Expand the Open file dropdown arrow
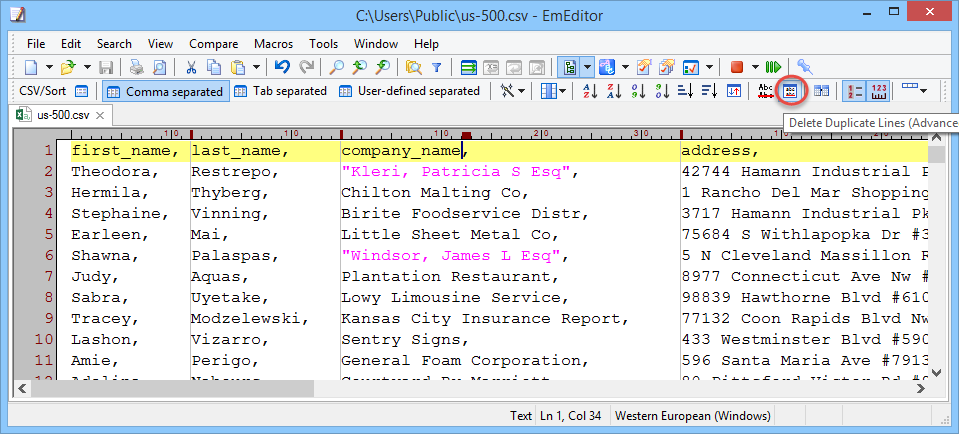Viewport: 959px width, 434px height. (x=87, y=67)
